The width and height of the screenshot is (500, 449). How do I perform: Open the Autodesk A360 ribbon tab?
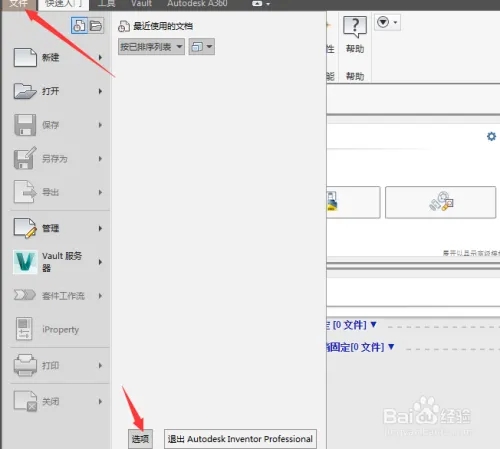pos(197,4)
